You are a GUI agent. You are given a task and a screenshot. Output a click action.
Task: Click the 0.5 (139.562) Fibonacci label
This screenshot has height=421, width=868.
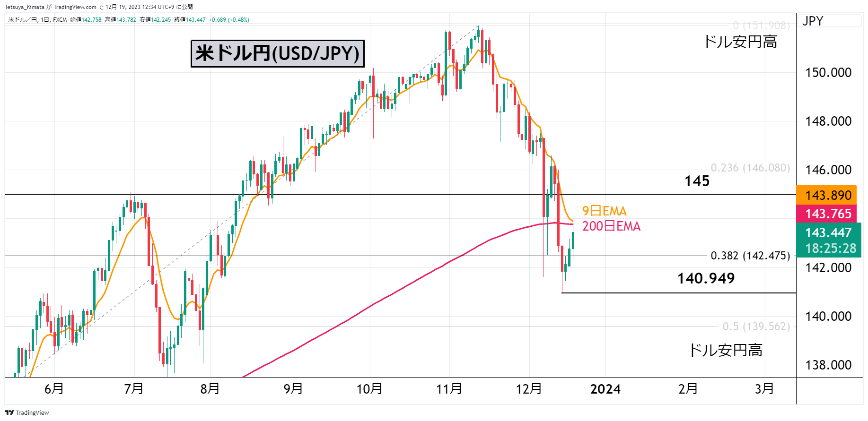point(756,326)
